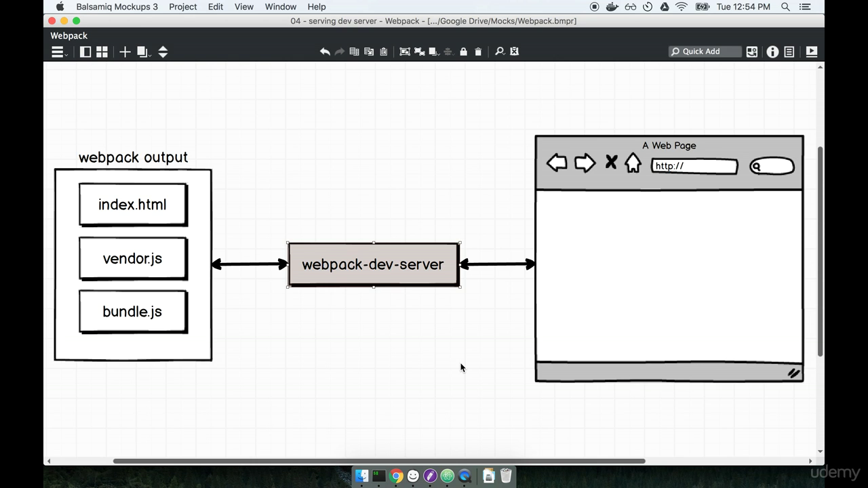
Task: Click the undo arrow in toolbar
Action: click(x=325, y=52)
